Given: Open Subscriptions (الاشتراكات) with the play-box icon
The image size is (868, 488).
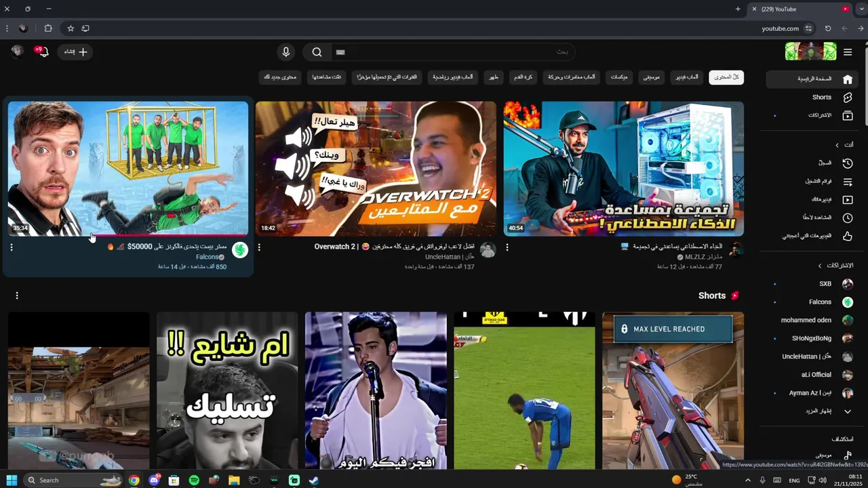Looking at the screenshot, I should [x=811, y=116].
